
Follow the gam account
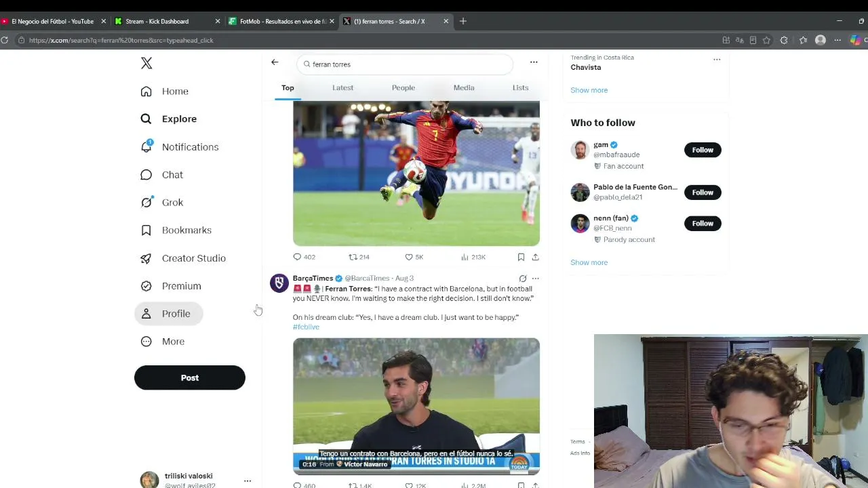[x=703, y=150]
